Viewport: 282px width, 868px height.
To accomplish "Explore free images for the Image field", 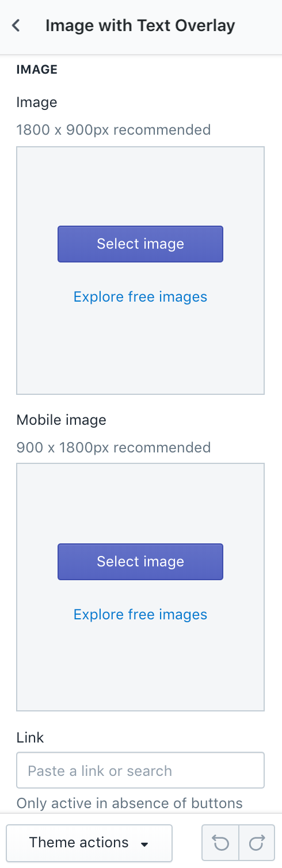I will pyautogui.click(x=140, y=297).
